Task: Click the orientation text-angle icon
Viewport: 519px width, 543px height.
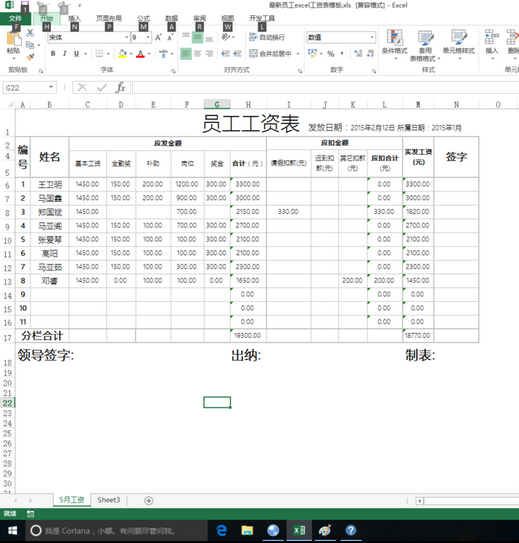Action: click(x=226, y=37)
